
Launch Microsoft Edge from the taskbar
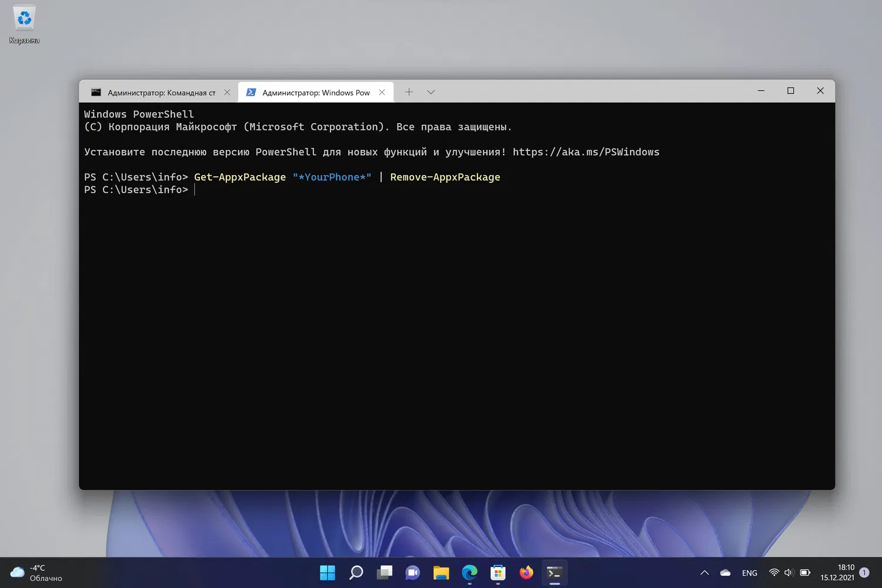click(x=469, y=573)
